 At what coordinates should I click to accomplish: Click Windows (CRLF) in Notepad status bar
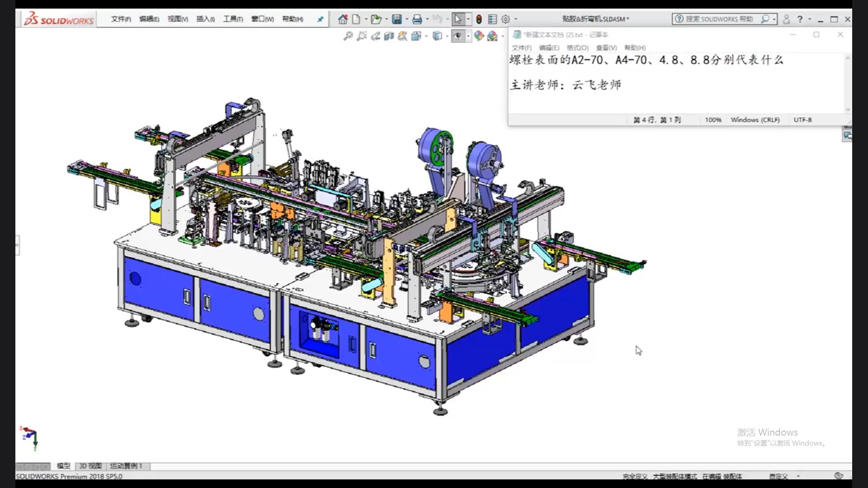tap(755, 120)
